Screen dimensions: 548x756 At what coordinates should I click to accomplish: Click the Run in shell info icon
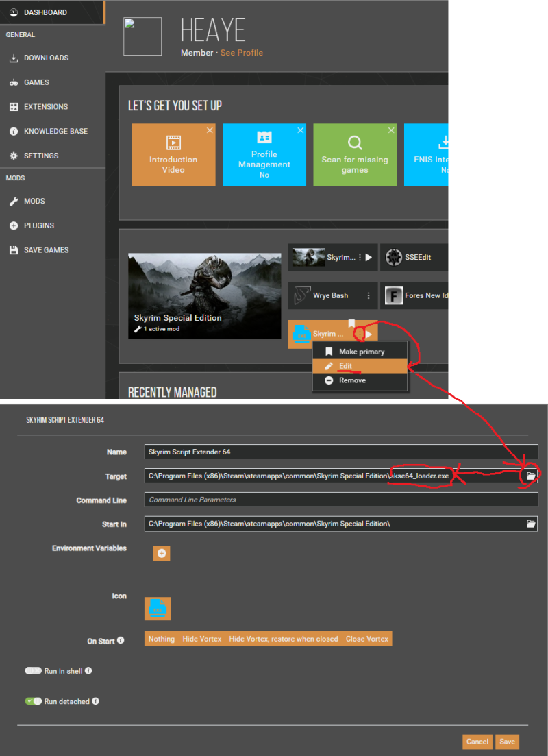pos(88,670)
